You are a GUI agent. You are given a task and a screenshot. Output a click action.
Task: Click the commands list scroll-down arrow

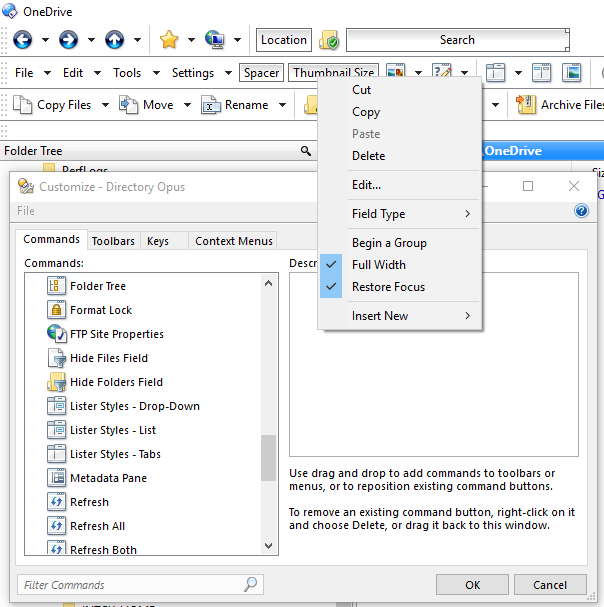click(x=268, y=546)
